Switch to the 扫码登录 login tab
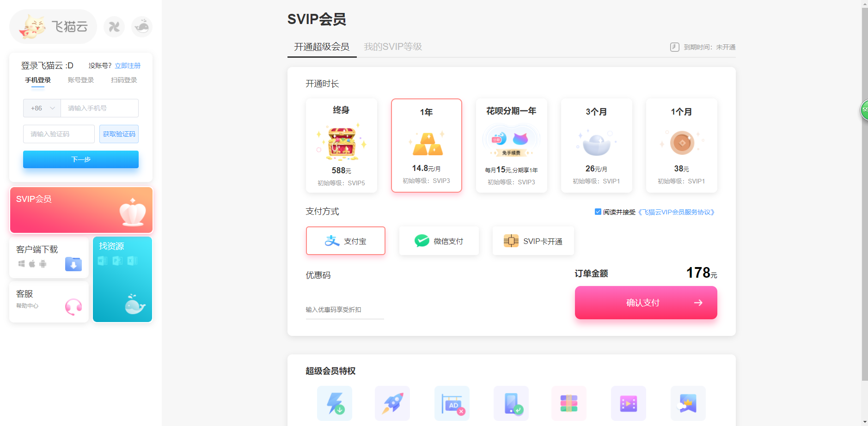This screenshot has height=426, width=868. click(x=123, y=79)
